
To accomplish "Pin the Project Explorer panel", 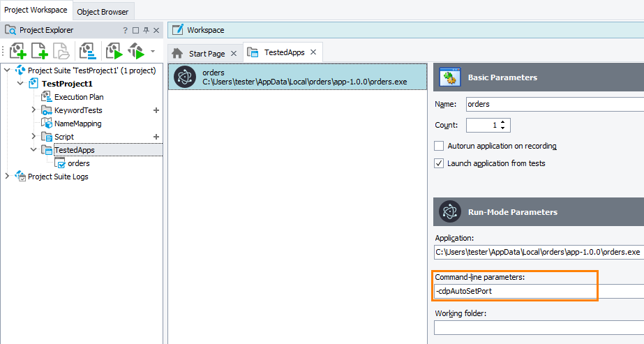I will click(147, 30).
